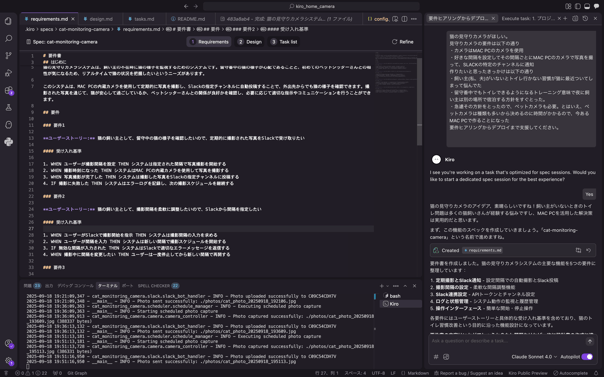Click the editor vertical scrollbar
Screen dimensions: 604x377
click(419, 102)
